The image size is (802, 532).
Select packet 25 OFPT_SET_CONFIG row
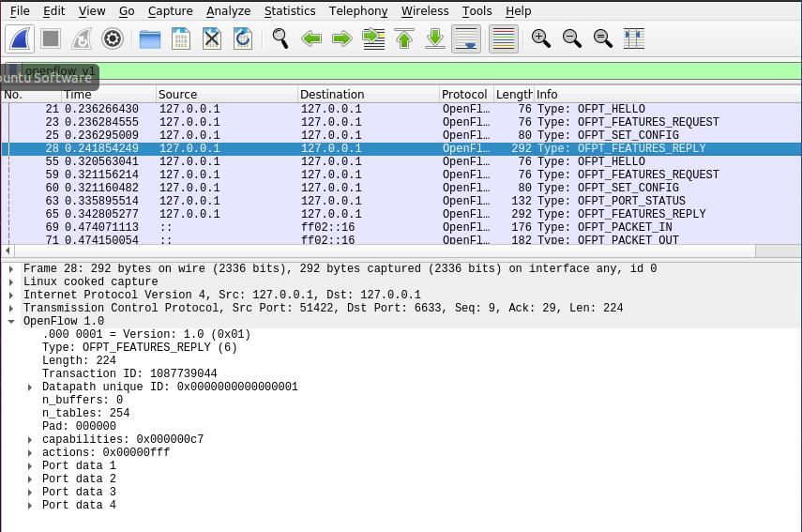[x=401, y=135]
